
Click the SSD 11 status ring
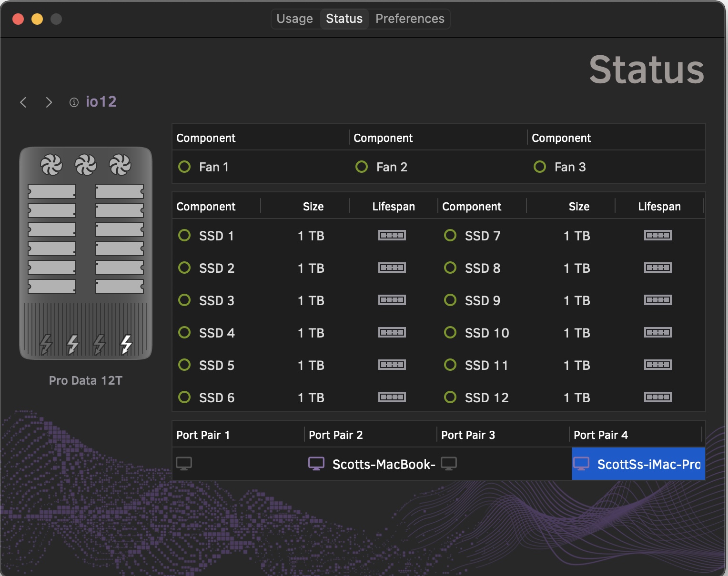450,365
